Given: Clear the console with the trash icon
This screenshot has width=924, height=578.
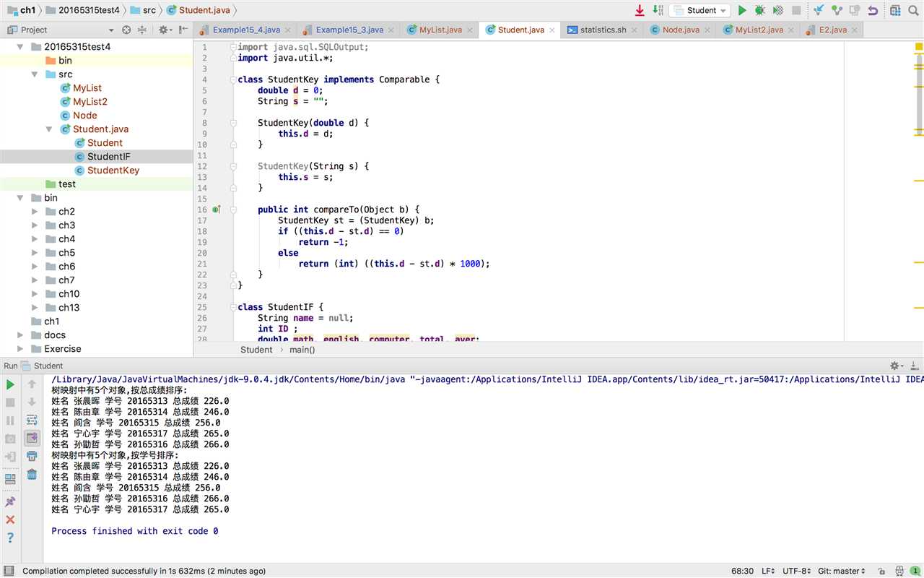Looking at the screenshot, I should pos(32,474).
